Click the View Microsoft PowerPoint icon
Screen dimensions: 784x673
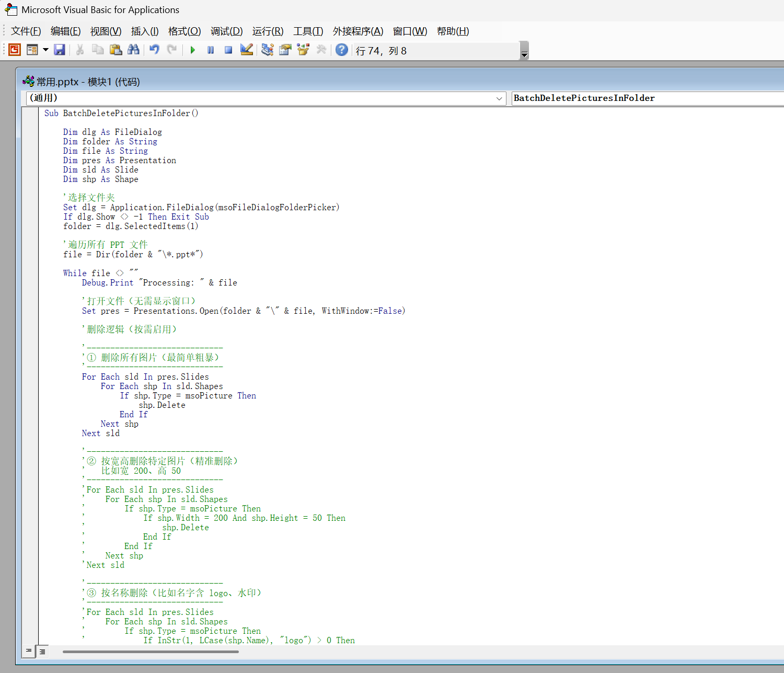[x=15, y=50]
